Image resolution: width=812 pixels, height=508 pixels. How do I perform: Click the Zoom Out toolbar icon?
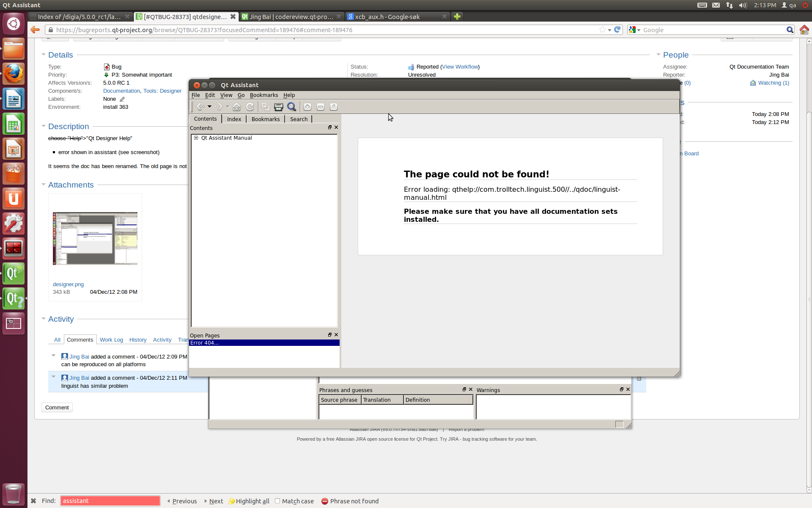tap(321, 107)
